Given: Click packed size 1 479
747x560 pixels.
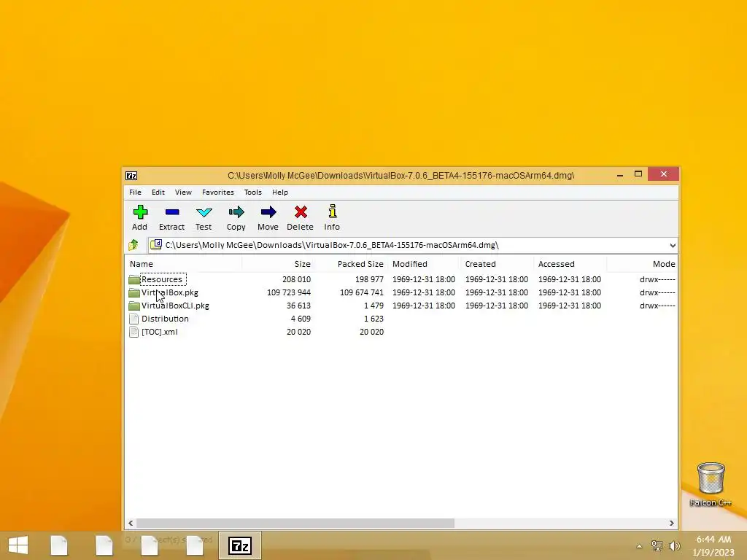Looking at the screenshot, I should pyautogui.click(x=373, y=306).
